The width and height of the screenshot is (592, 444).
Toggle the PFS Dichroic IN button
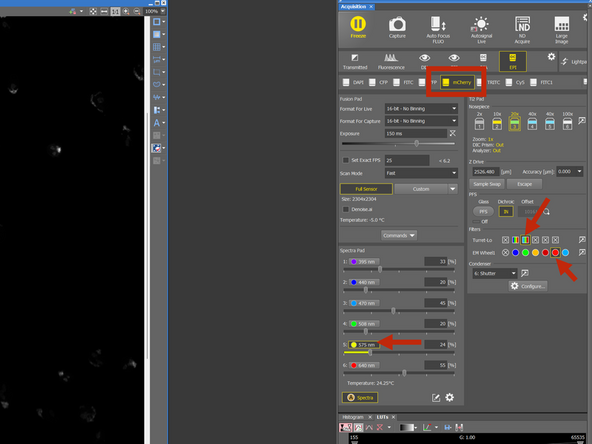coord(506,211)
